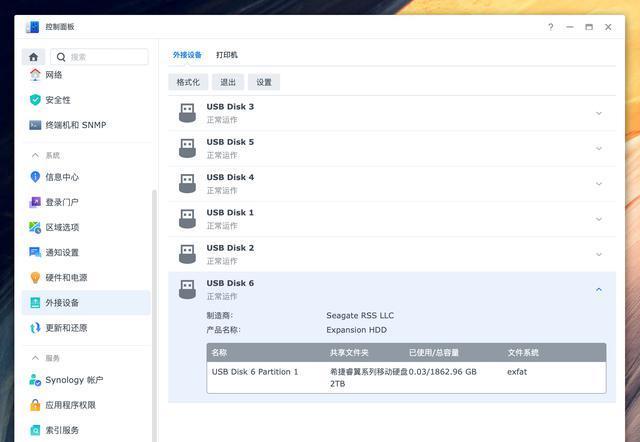The image size is (640, 442).
Task: Click USB Disk 3 title text
Action: pyautogui.click(x=230, y=107)
